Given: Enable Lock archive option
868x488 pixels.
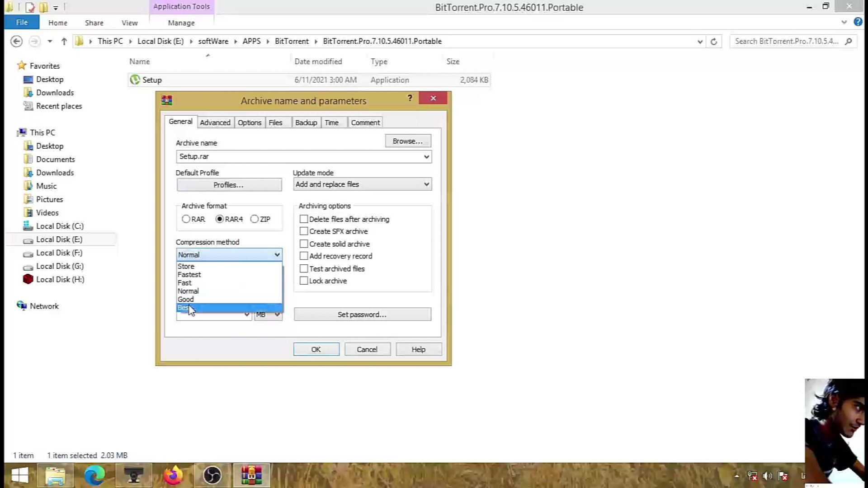Looking at the screenshot, I should coord(304,281).
